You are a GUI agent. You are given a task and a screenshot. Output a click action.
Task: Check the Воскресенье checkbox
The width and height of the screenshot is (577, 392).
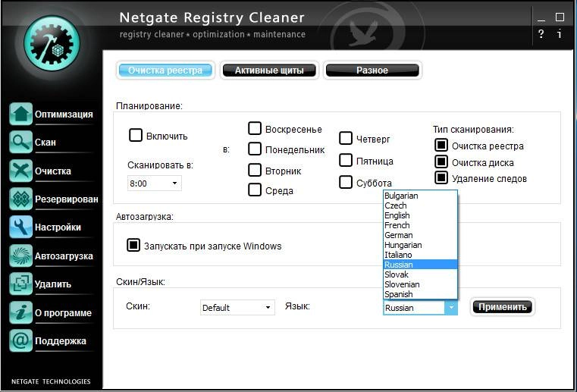coord(255,129)
